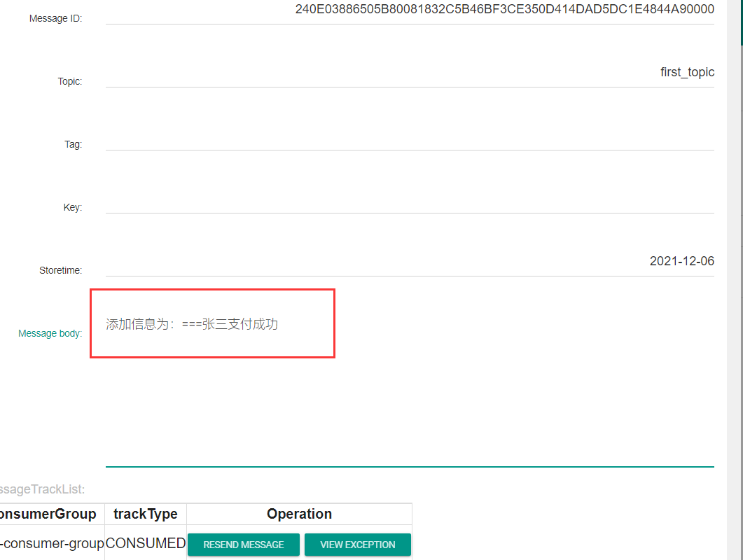Click the trackType column header
The image size is (743, 560).
pos(146,514)
